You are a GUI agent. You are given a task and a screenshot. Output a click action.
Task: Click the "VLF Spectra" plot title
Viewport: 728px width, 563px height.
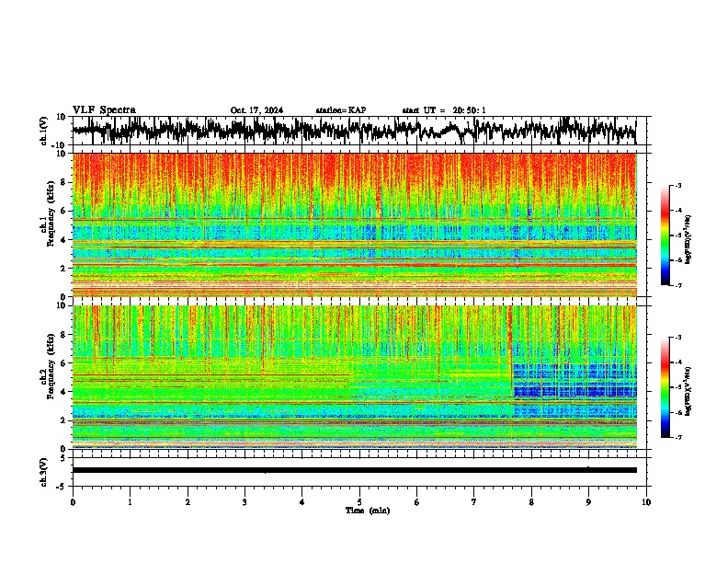tap(104, 110)
